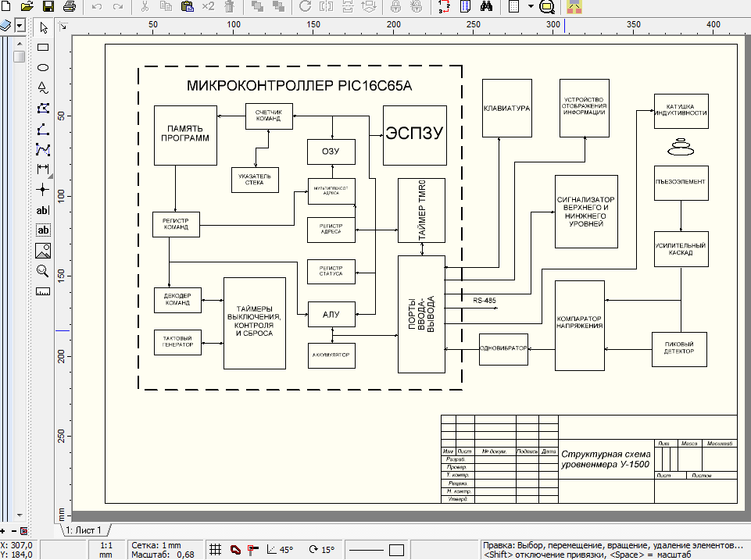The width and height of the screenshot is (751, 560).
Task: Activate the Zoom magnifier tool
Action: click(43, 271)
